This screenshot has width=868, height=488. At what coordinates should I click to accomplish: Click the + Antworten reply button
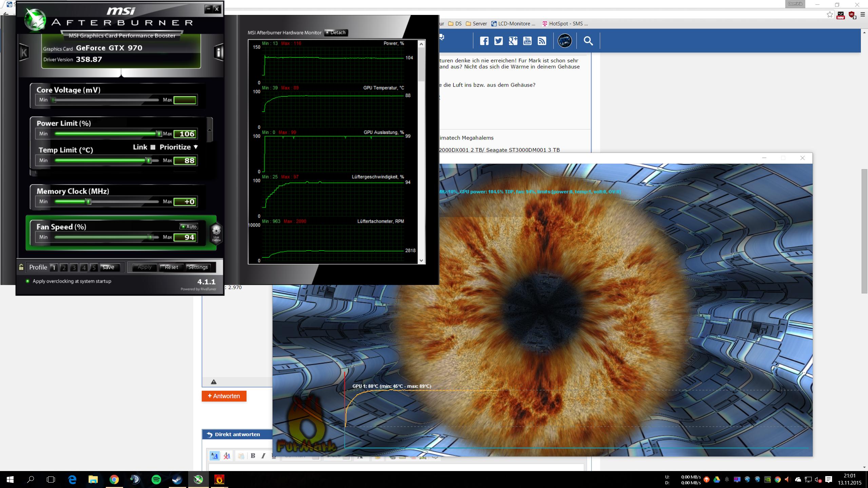224,396
